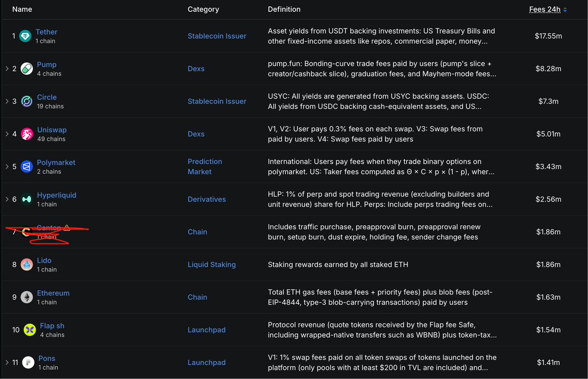Open the Lido protocol link
The width and height of the screenshot is (588, 379).
tap(44, 260)
